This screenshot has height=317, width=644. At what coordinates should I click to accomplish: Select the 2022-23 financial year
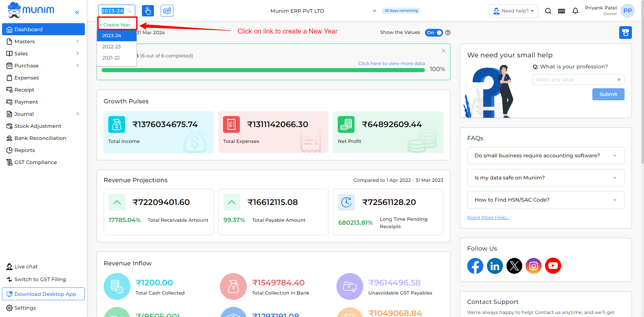pos(111,47)
